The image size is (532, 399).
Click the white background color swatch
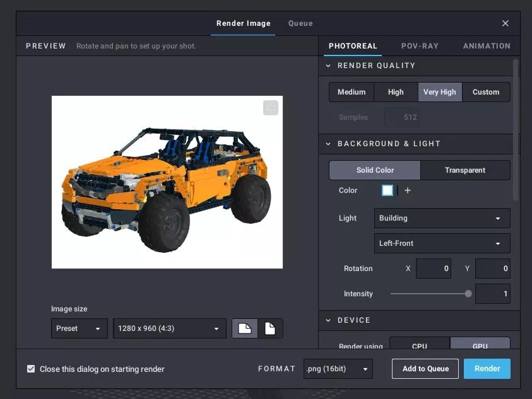(x=387, y=190)
